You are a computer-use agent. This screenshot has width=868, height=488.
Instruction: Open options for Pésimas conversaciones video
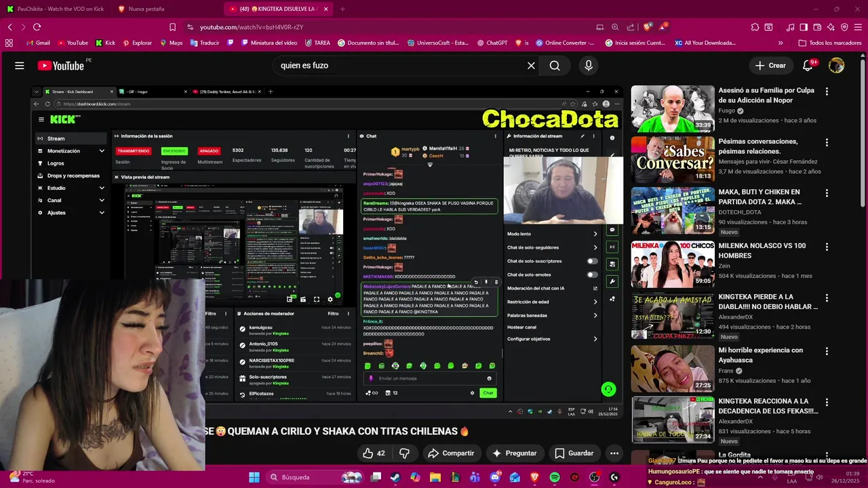827,142
